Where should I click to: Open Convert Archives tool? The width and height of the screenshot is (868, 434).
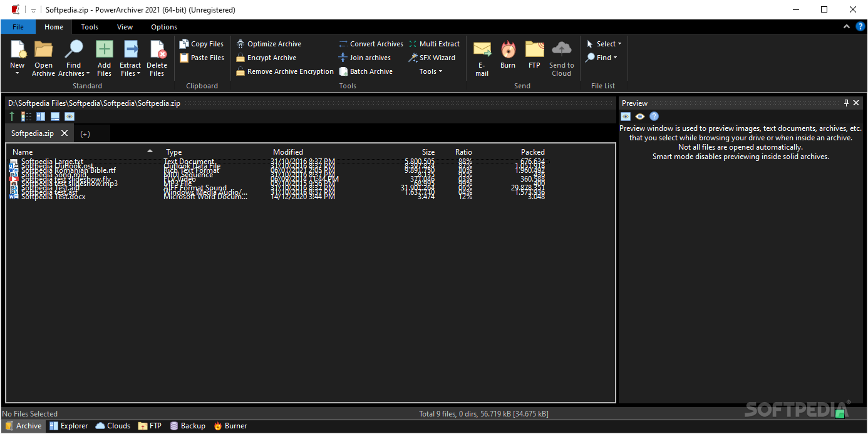371,44
